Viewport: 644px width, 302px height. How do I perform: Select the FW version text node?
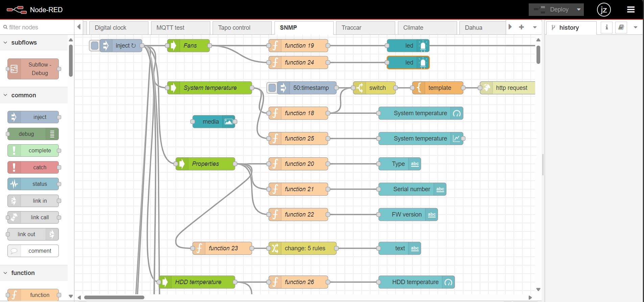coord(408,215)
